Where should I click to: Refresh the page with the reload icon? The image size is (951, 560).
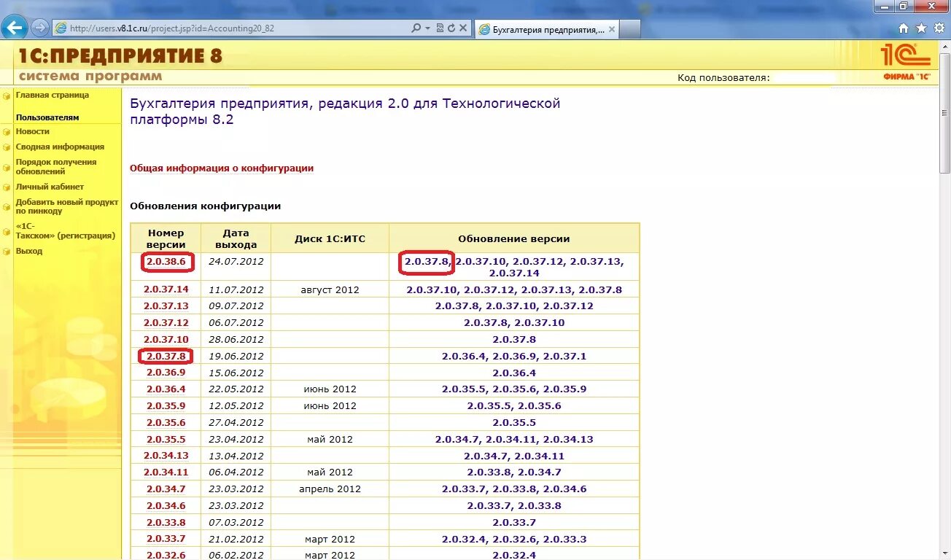coord(451,28)
